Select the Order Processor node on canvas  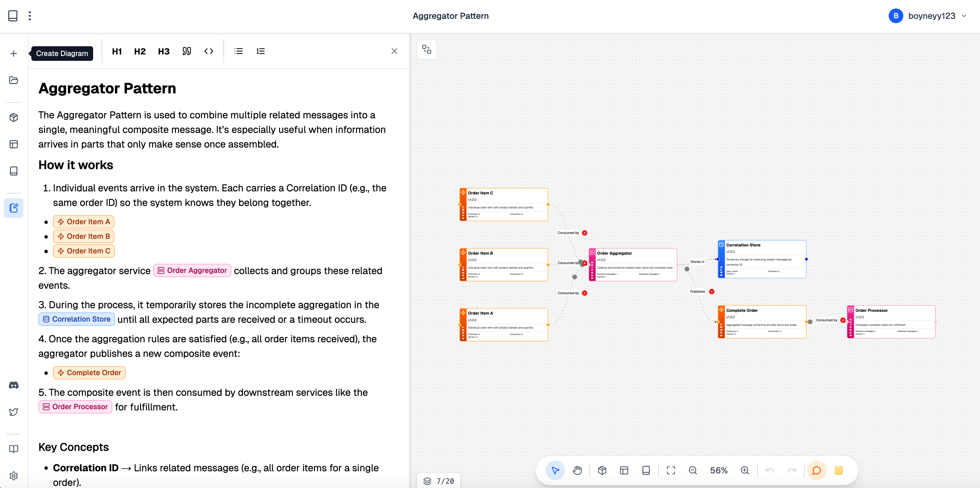coord(891,321)
